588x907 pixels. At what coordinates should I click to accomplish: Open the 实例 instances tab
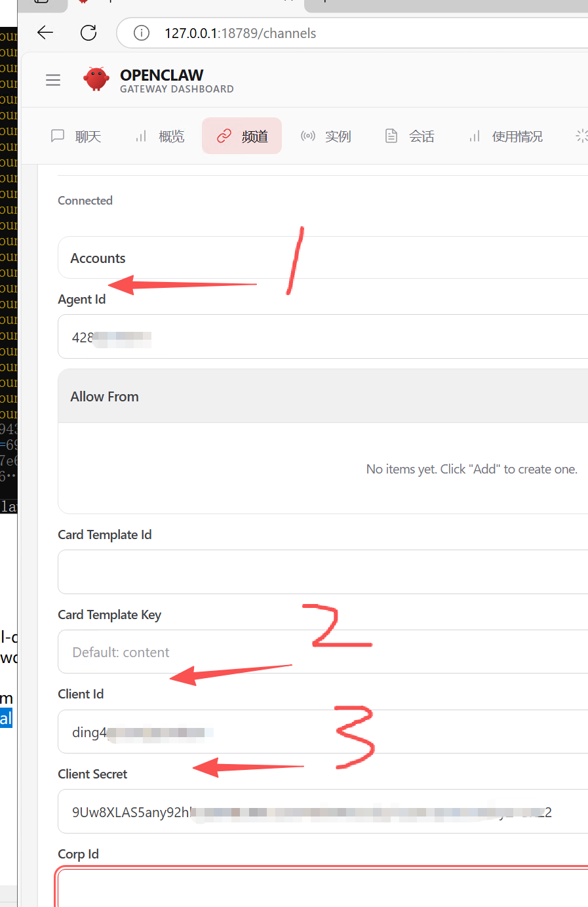coord(326,136)
